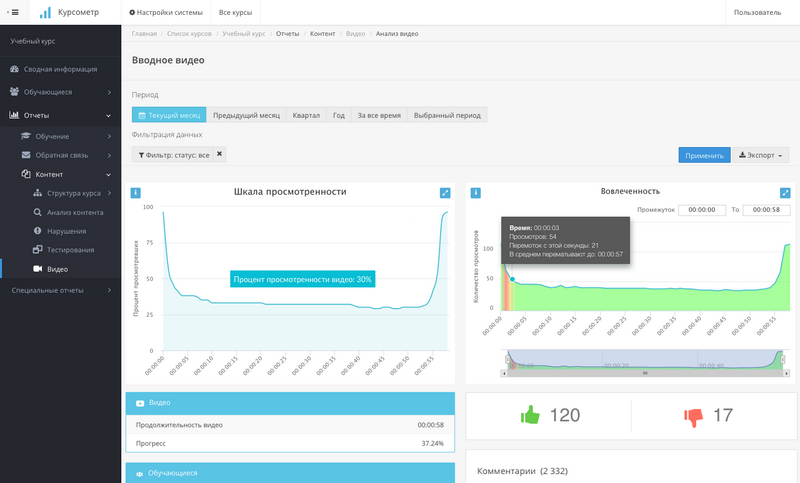
Task: Open the Экспорт dropdown
Action: pyautogui.click(x=762, y=155)
